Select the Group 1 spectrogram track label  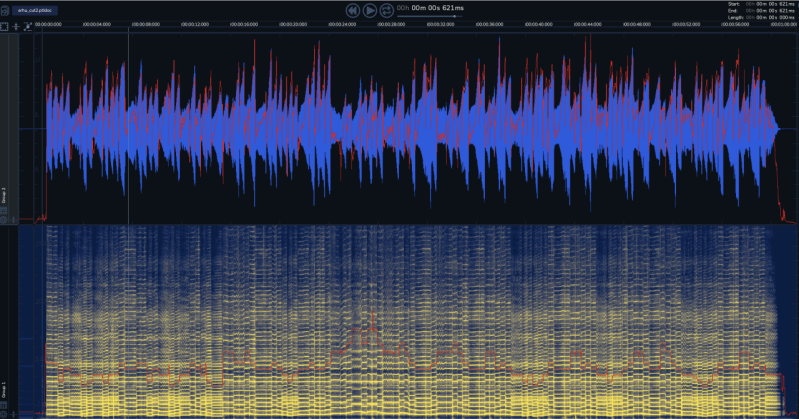pyautogui.click(x=5, y=387)
